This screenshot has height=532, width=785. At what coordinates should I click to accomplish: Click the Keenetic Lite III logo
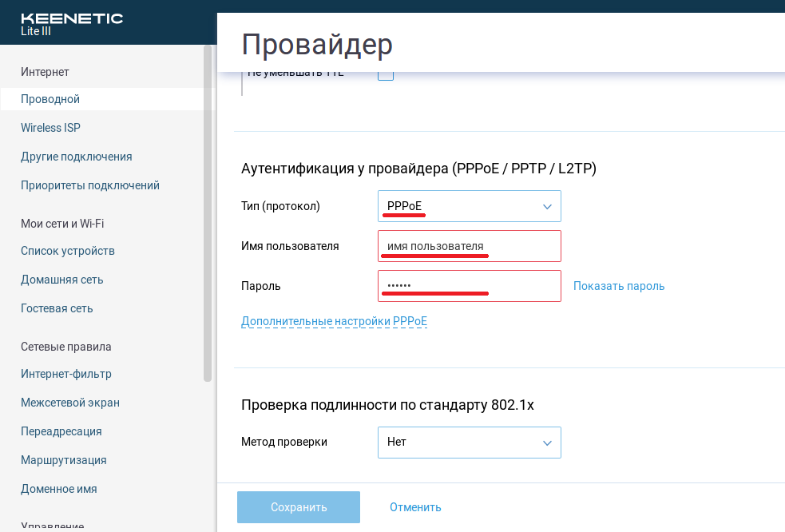point(72,24)
